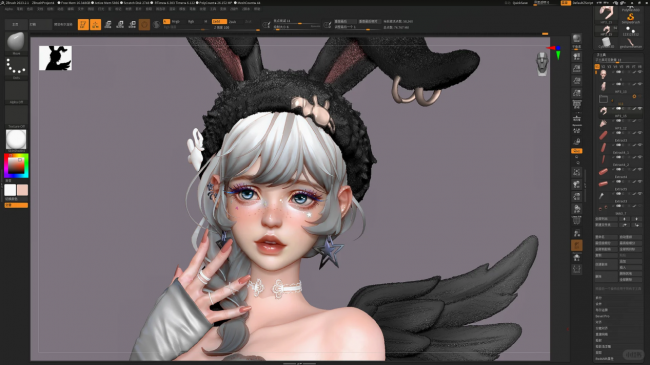
Task: Expand the Bevel Pro section
Action: tap(602, 316)
